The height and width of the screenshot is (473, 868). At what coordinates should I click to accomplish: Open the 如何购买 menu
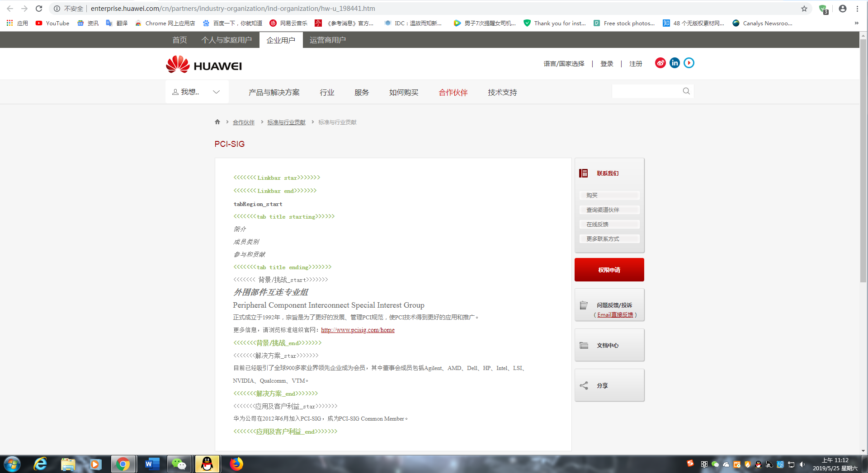404,93
